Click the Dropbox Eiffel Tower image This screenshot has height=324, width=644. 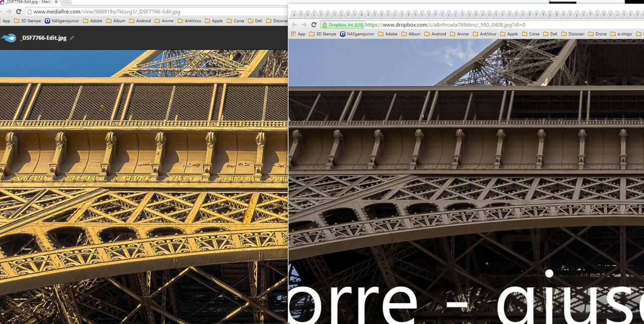[466, 182]
